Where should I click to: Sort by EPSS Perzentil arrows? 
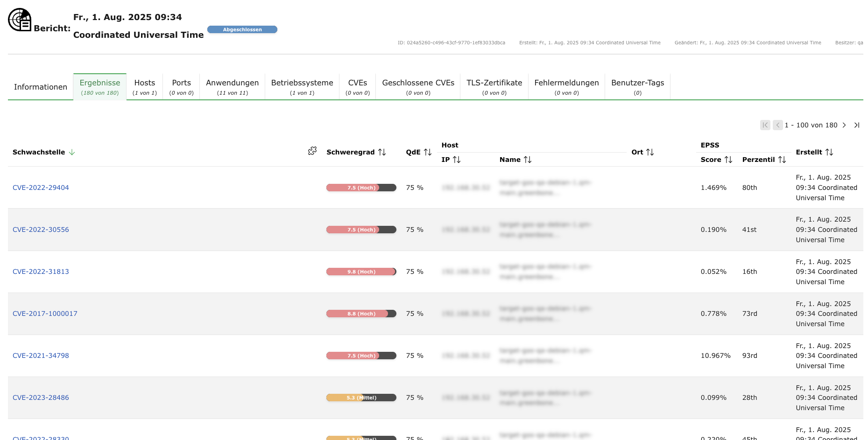coord(782,160)
